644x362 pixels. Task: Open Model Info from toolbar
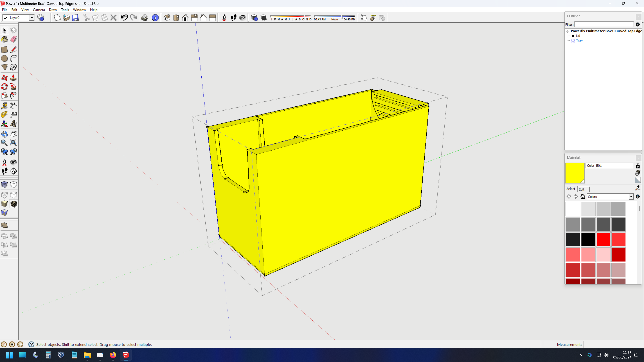[155, 18]
